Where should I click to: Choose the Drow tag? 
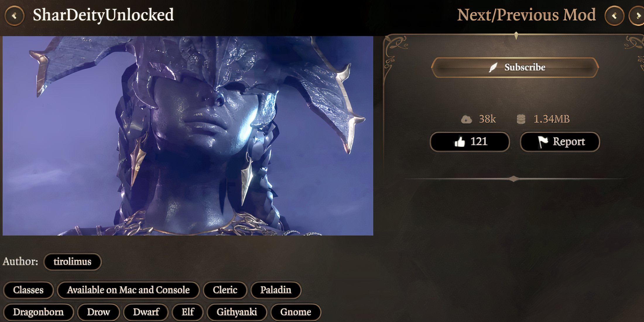pyautogui.click(x=98, y=312)
